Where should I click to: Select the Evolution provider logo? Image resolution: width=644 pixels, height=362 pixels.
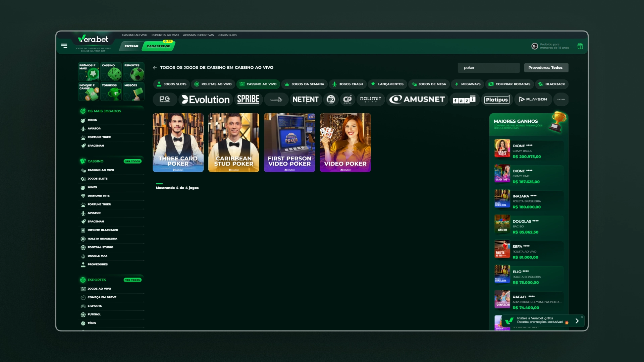[x=206, y=100]
